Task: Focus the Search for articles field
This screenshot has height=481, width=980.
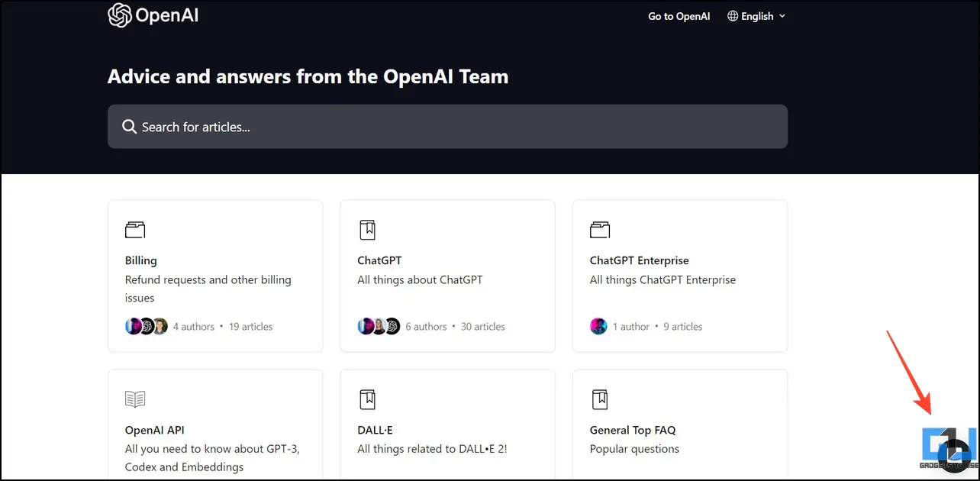Action: (x=447, y=127)
